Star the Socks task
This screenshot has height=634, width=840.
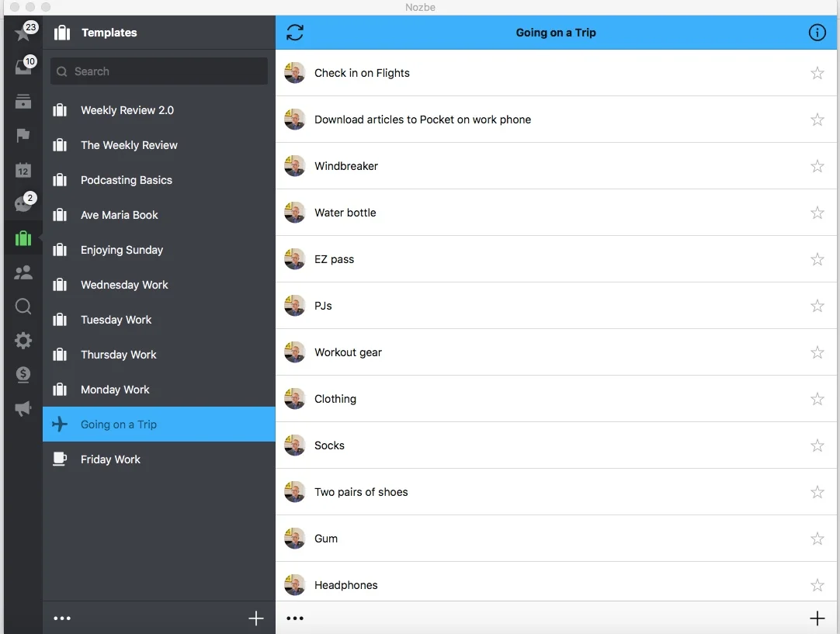coord(817,445)
